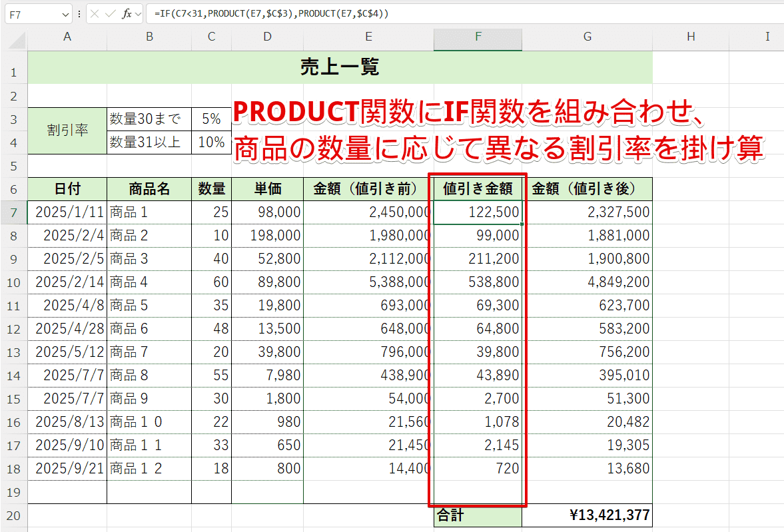Click the Insert Function (fx) icon
The width and height of the screenshot is (784, 532).
(127, 13)
